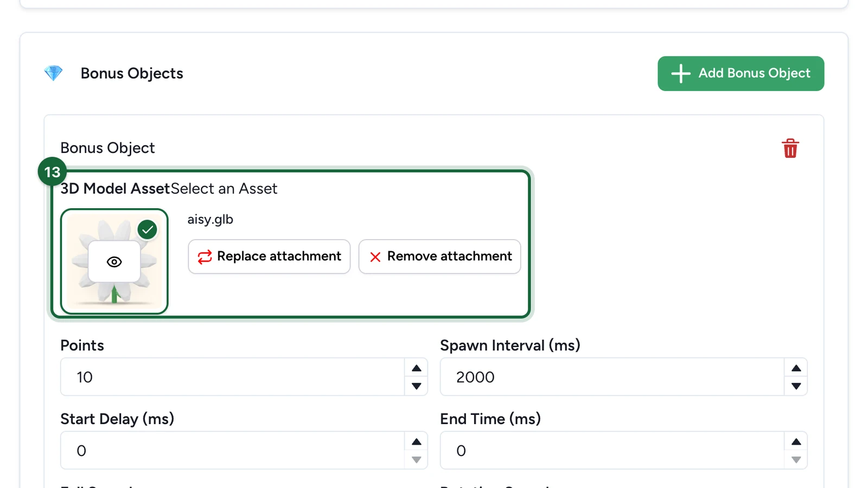Replace attachment for aisy.glb
Image resolution: width=868 pixels, height=488 pixels.
pyautogui.click(x=269, y=256)
